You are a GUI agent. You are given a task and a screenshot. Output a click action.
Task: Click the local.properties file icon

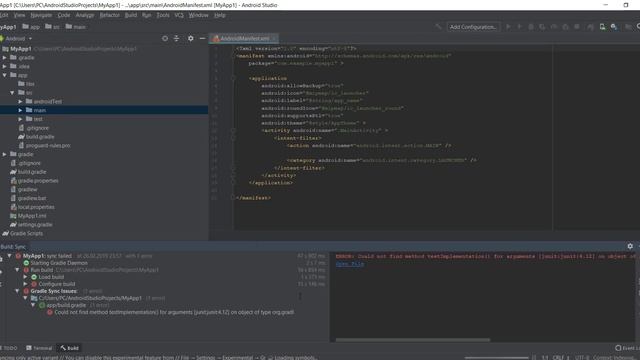pos(13,207)
